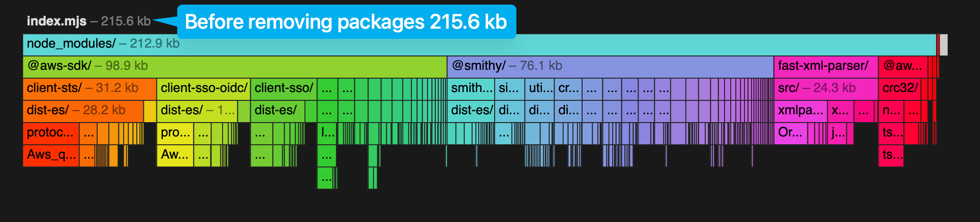Click the client-sts/ 31.2 kb block

(x=90, y=89)
